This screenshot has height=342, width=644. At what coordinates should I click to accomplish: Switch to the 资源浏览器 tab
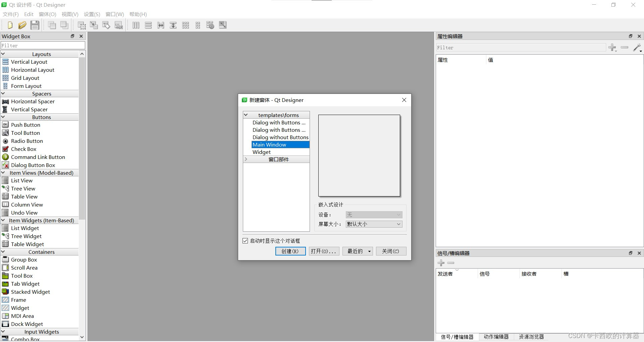pyautogui.click(x=531, y=337)
